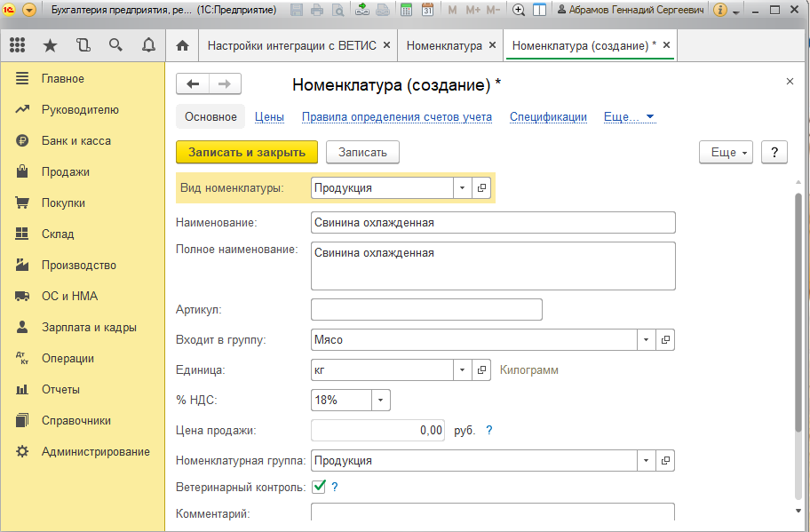Go to home page icon
The image size is (810, 532).
(x=183, y=45)
